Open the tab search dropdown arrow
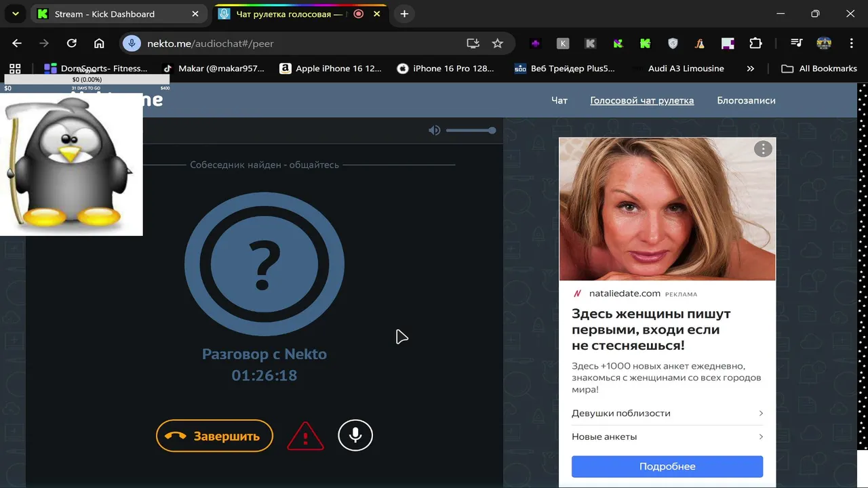This screenshot has width=868, height=488. coord(15,14)
